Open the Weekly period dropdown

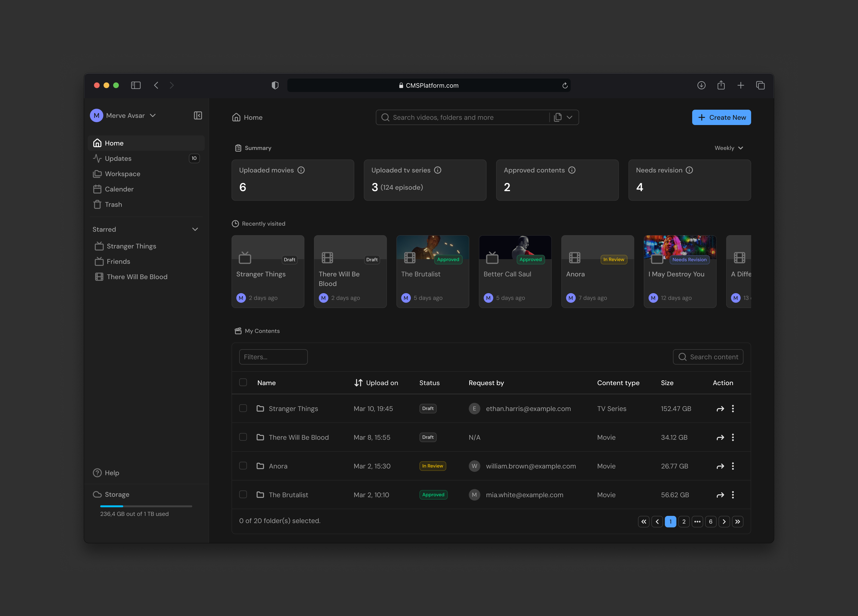[729, 148]
